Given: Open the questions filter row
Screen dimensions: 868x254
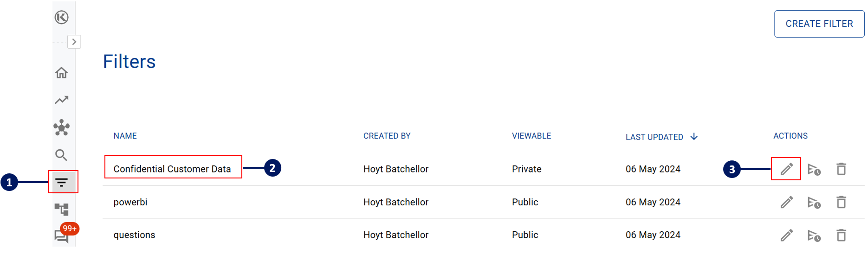Looking at the screenshot, I should [x=134, y=235].
